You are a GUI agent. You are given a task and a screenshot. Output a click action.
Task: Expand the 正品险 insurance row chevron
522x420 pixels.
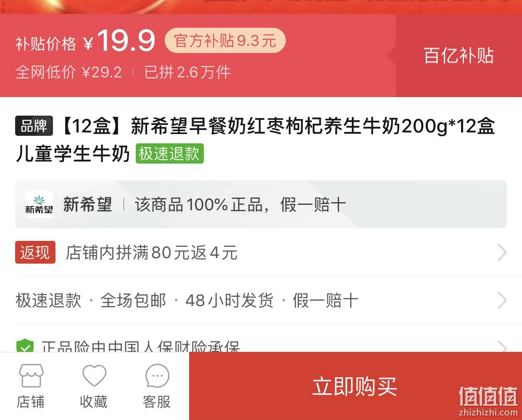[x=502, y=346]
